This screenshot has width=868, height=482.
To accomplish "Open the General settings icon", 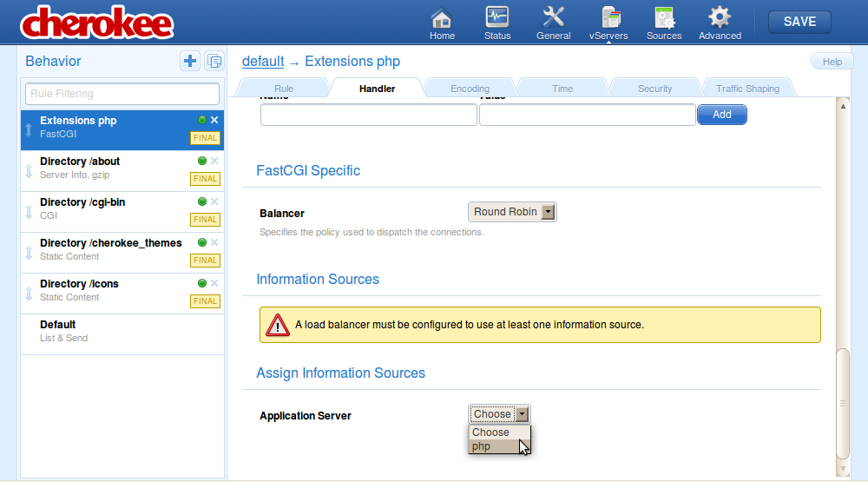I will click(x=553, y=23).
